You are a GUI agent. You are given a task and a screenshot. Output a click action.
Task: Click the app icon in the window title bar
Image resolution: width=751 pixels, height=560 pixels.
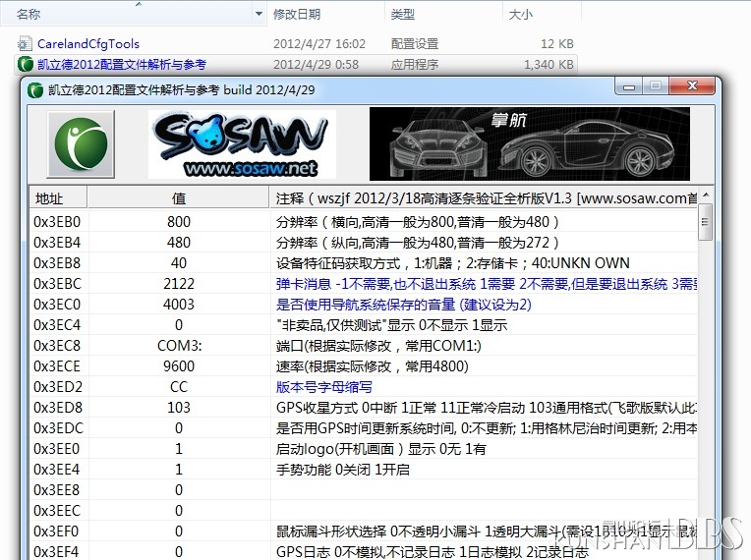pos(36,89)
